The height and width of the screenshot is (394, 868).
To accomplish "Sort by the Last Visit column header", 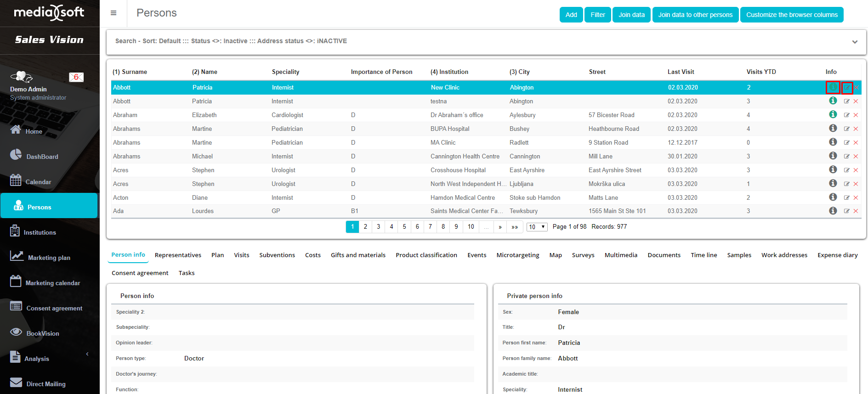I will (681, 72).
